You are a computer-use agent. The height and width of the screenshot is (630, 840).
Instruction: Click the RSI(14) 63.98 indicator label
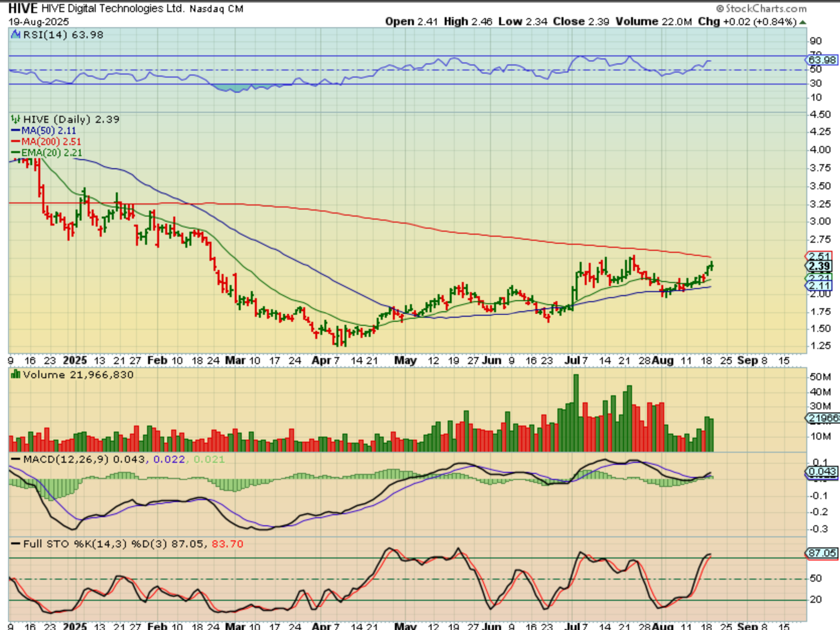pos(63,35)
